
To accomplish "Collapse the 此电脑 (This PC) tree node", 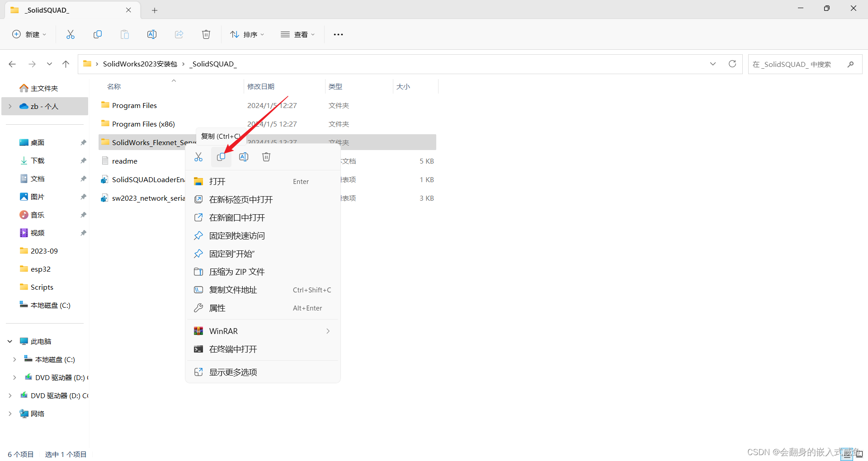I will [x=10, y=341].
